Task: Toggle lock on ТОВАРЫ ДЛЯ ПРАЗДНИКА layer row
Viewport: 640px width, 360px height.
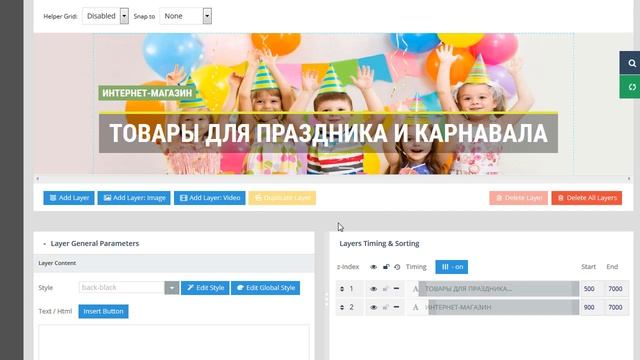Action: click(x=385, y=289)
